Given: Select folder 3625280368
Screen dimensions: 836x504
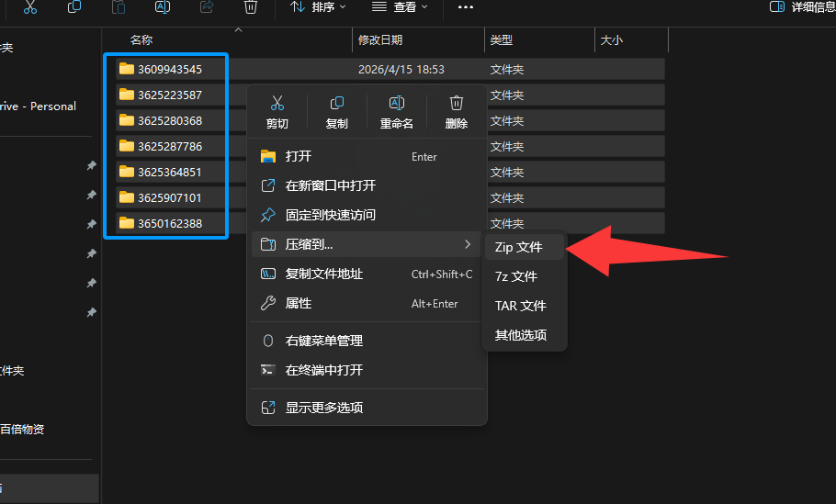Looking at the screenshot, I should 170,120.
